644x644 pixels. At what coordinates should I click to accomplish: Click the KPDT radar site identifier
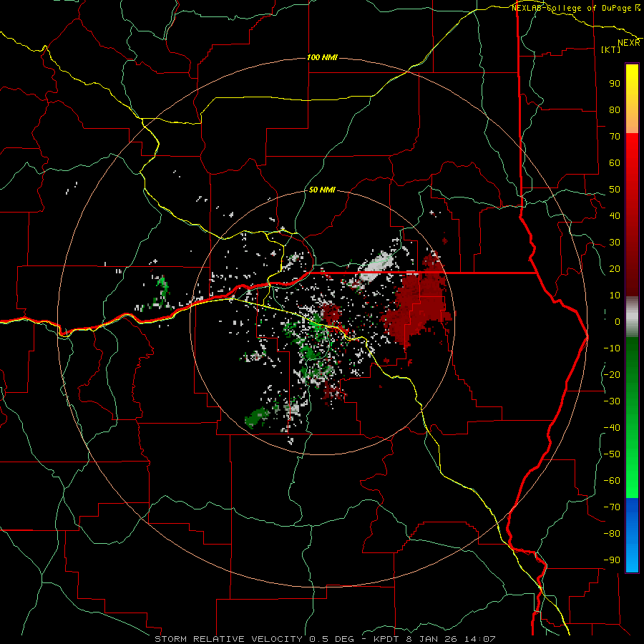[388, 639]
